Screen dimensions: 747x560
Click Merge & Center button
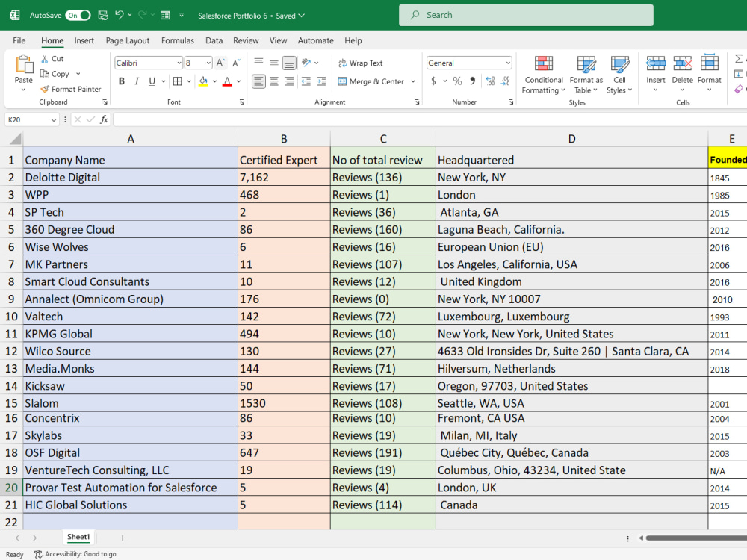(371, 81)
